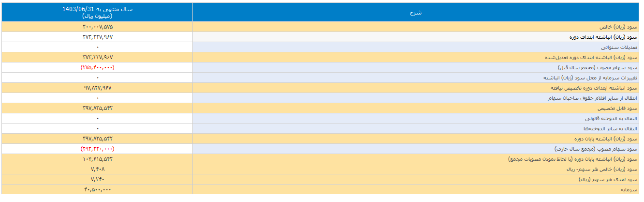The image size is (644, 202).
Task: Select the سود نقدی هر سهم (ریال) label
Action: [607, 179]
